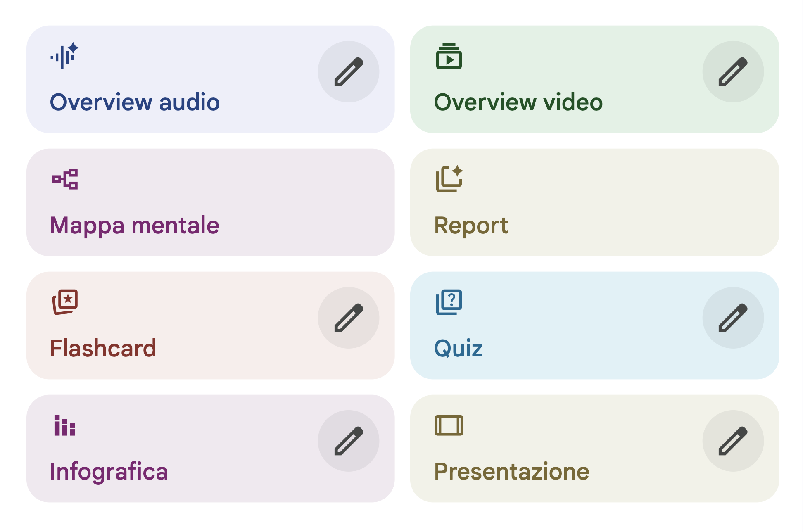This screenshot has height=532, width=803.
Task: Click the Flashcard label text
Action: click(103, 348)
